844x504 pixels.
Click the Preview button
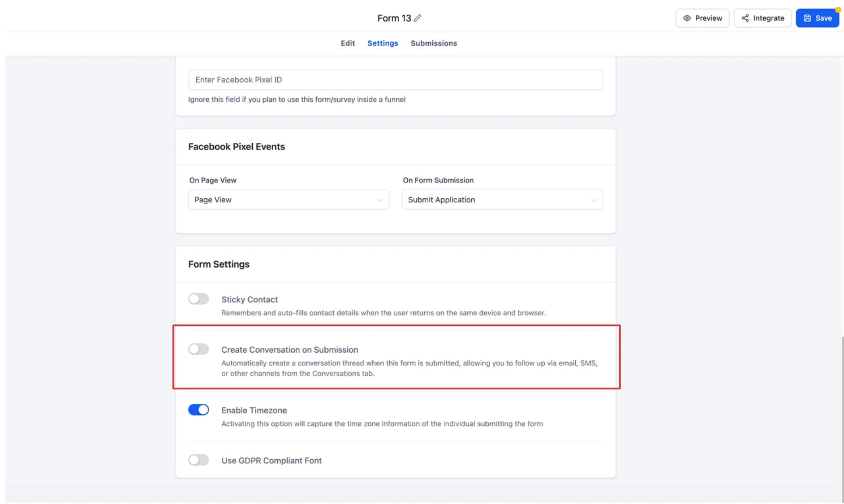coord(702,18)
